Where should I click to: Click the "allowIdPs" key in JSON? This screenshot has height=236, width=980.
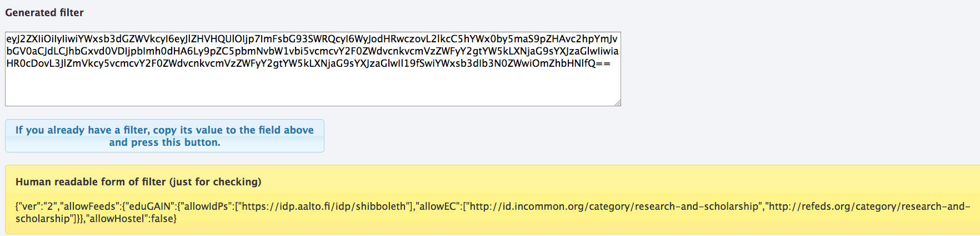[x=207, y=206]
